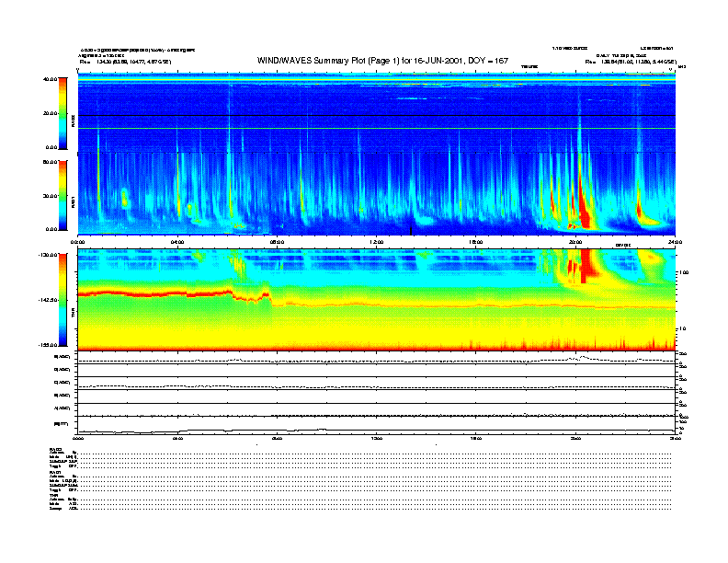Click the 40.00 label on RAD2 scale
Viewport: 728px width, 563px height.
(50, 79)
